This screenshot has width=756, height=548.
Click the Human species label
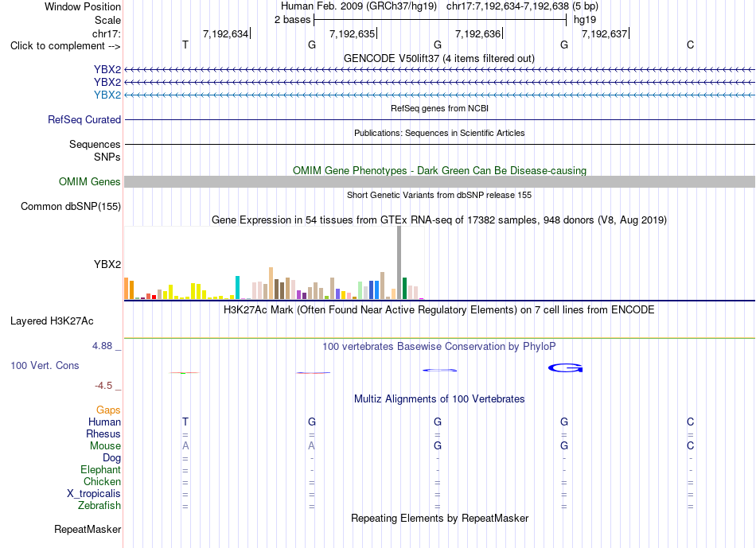coord(104,422)
